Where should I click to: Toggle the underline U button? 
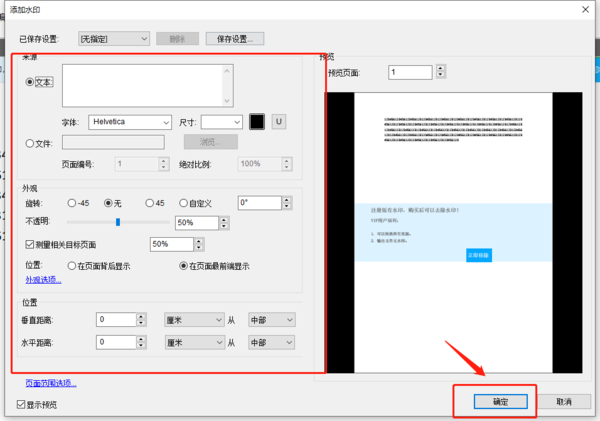(x=279, y=121)
